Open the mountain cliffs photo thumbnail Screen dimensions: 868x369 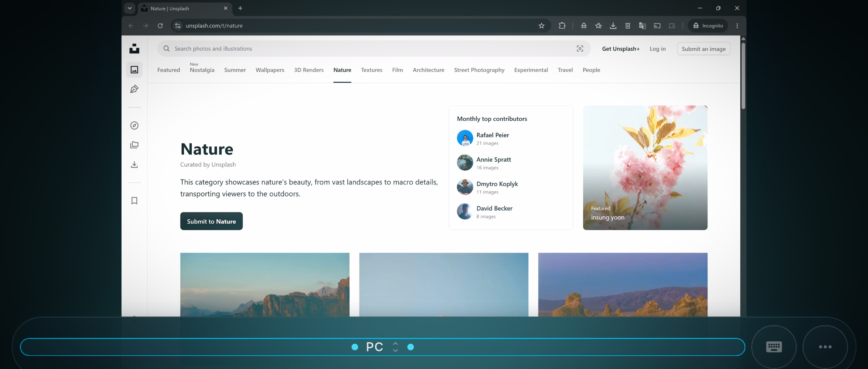click(265, 285)
